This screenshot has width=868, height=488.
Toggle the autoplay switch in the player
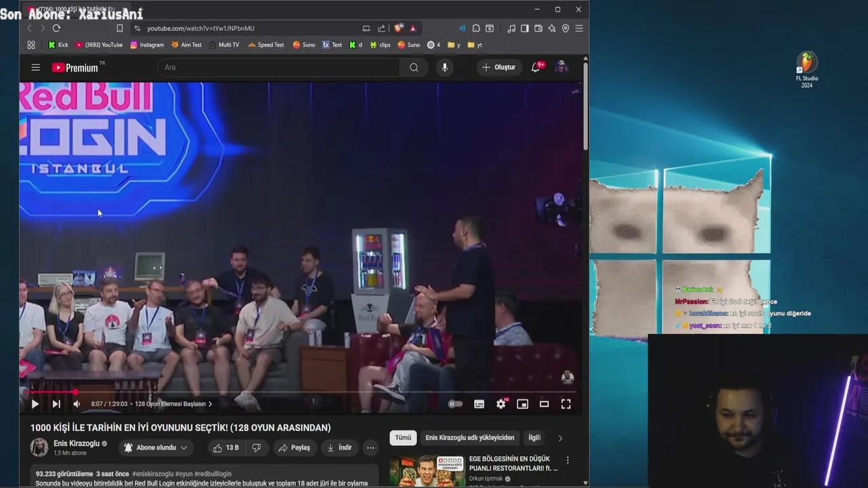point(456,404)
